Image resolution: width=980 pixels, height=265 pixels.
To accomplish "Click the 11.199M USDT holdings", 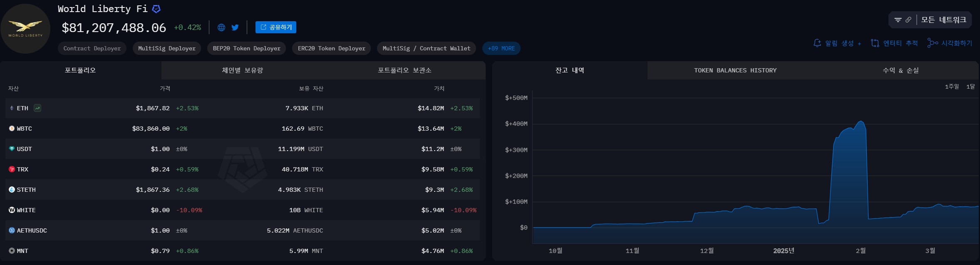I will [300, 149].
